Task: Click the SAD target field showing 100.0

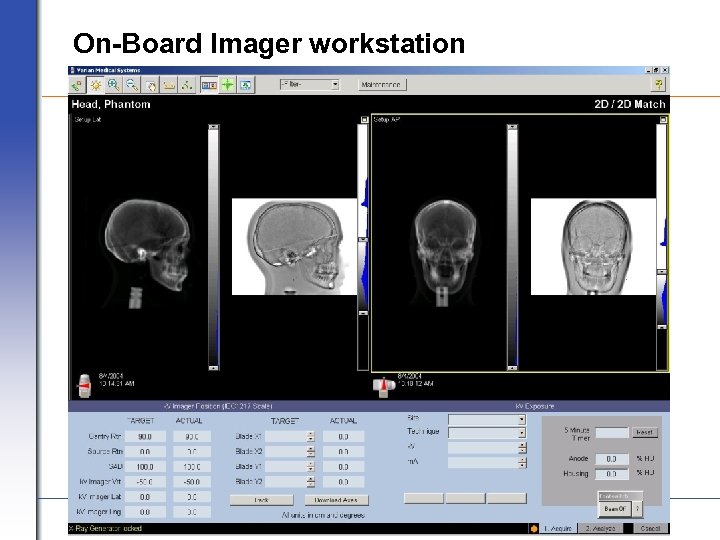Action: pyautogui.click(x=145, y=467)
